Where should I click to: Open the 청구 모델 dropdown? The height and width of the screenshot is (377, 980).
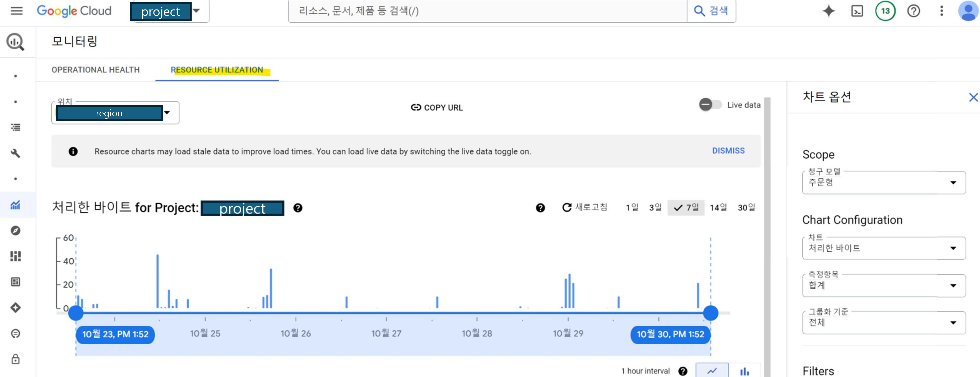(x=883, y=183)
